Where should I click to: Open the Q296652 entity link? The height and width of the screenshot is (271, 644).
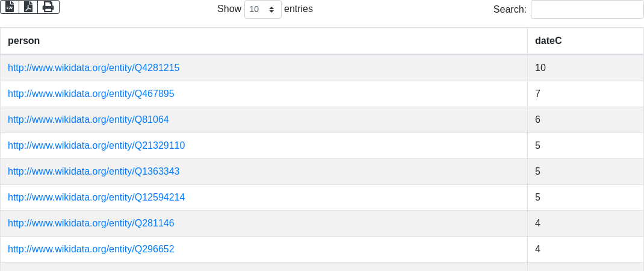tap(91, 249)
